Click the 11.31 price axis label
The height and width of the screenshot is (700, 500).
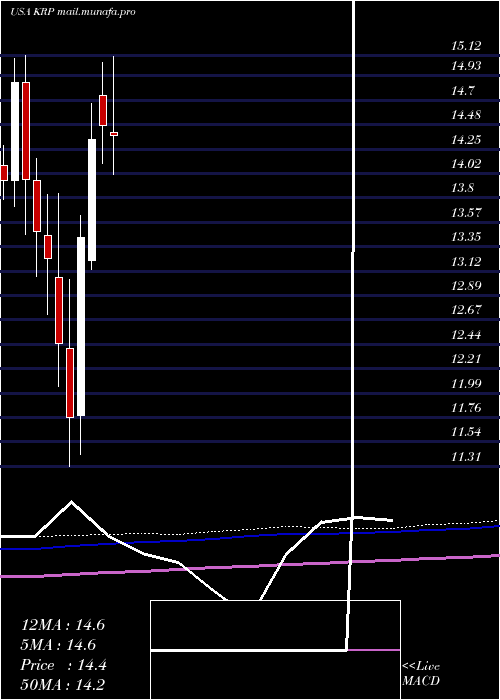tap(466, 457)
